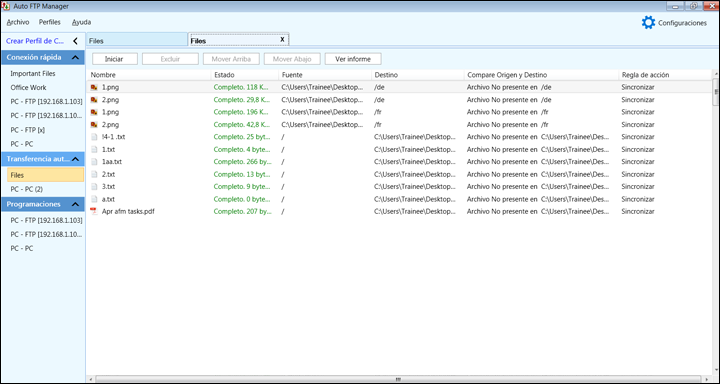Hide the sidebar with the left chevron
The width and height of the screenshot is (720, 384).
point(75,41)
